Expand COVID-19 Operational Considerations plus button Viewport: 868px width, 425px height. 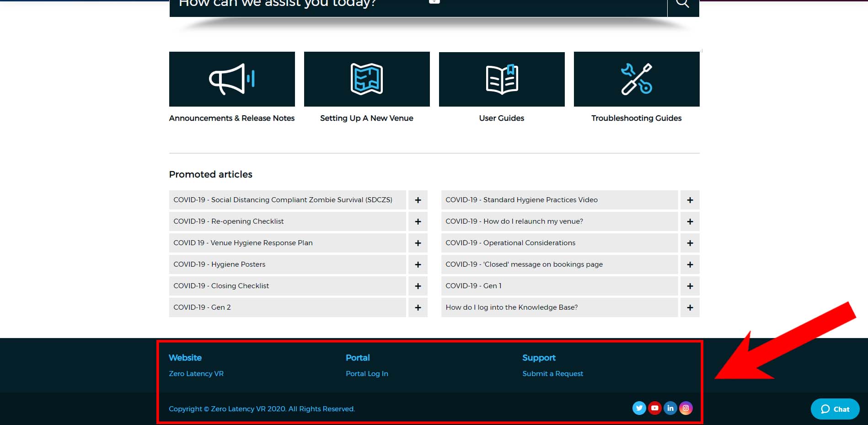click(x=690, y=243)
